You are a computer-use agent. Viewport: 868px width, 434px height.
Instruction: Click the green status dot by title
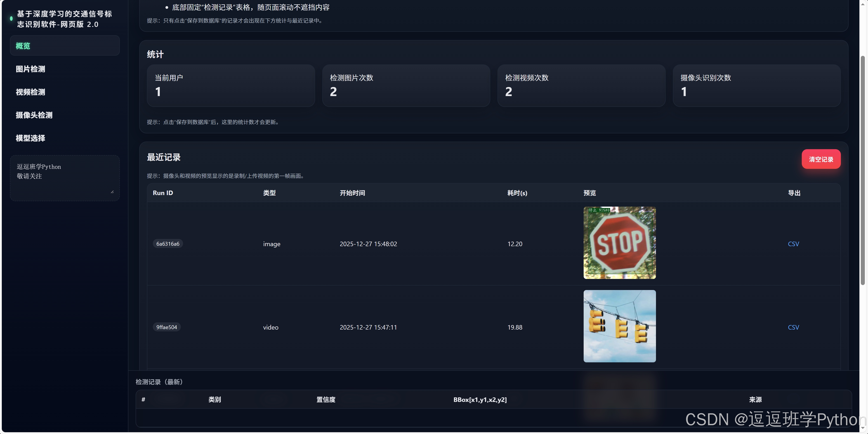[x=12, y=19]
